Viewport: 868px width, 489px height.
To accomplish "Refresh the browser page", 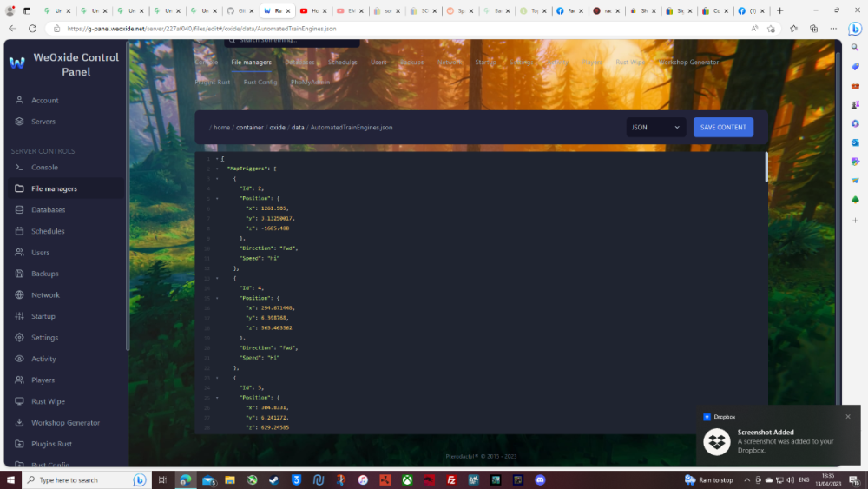I will click(32, 29).
